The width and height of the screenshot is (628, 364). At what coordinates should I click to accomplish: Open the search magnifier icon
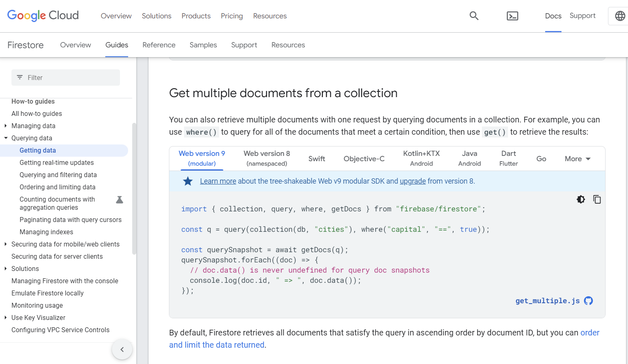click(474, 16)
